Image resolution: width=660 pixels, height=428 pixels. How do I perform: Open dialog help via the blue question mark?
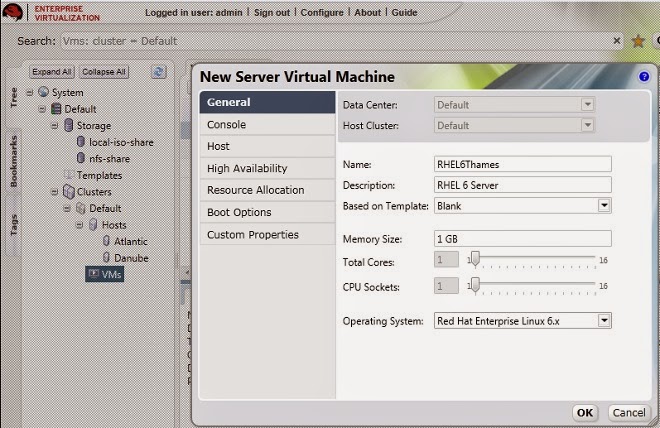pyautogui.click(x=644, y=77)
